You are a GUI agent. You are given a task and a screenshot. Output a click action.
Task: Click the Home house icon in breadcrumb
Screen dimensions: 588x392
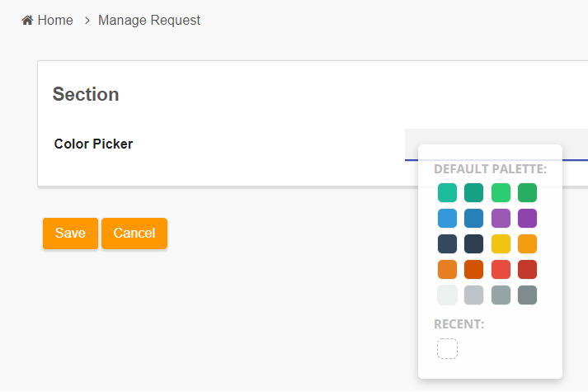[x=27, y=20]
